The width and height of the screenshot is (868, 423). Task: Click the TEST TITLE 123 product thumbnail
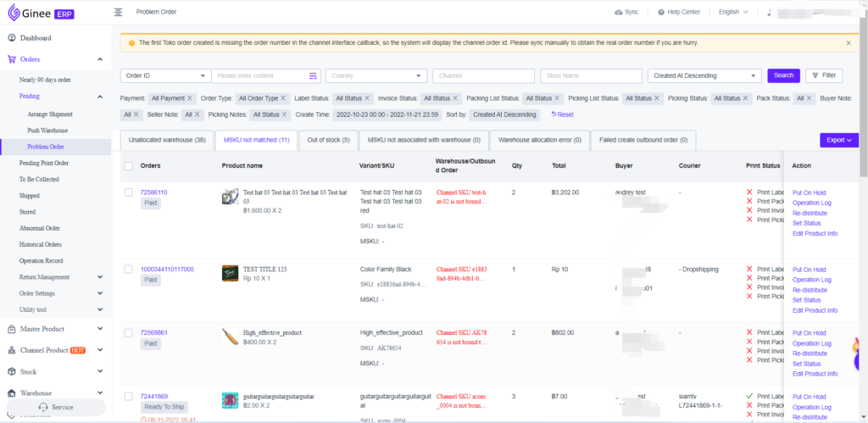[x=230, y=274]
